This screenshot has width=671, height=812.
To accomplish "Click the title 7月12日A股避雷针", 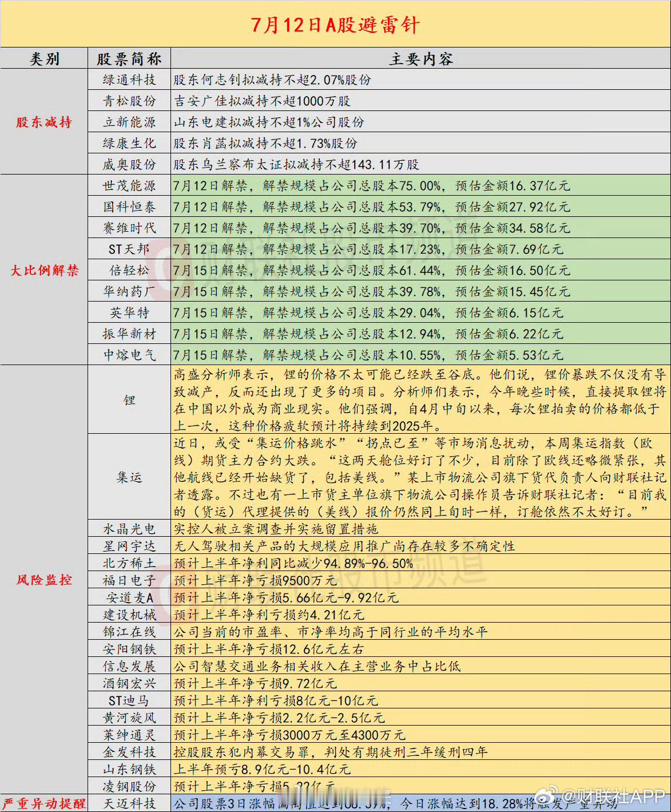I will [x=335, y=25].
